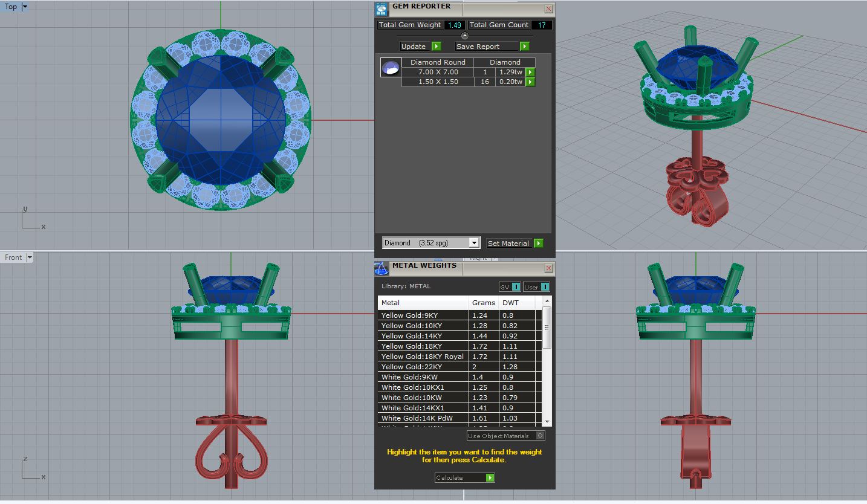This screenshot has width=867, height=504.
Task: Open the Diamond (3.52 spg) material dropdown
Action: click(x=430, y=243)
